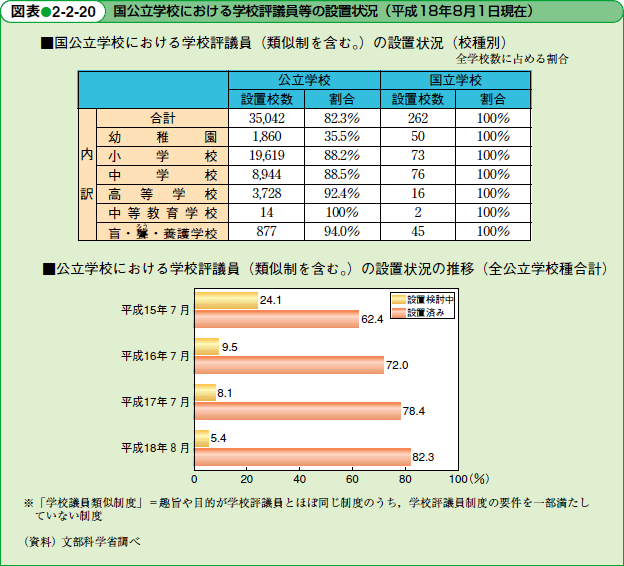
Task: Click the 公立学校 column header
Action: point(304,80)
